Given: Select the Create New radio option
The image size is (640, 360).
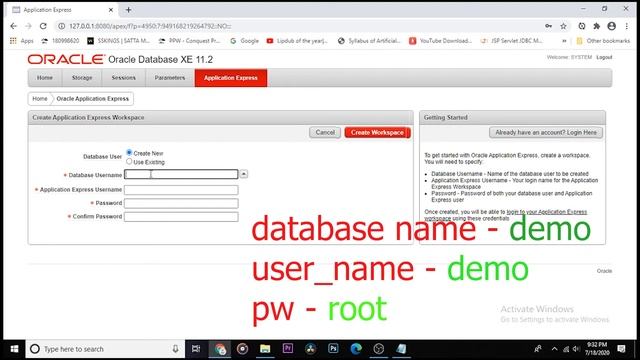Looking at the screenshot, I should [129, 153].
